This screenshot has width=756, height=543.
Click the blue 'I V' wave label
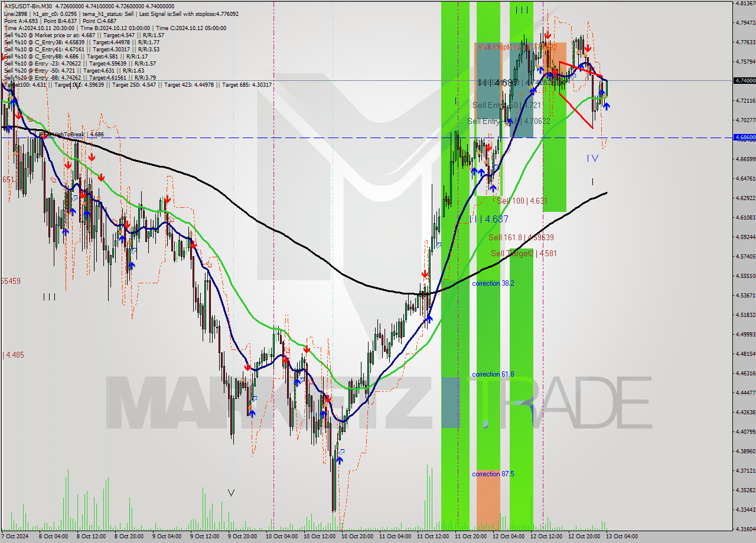[592, 158]
